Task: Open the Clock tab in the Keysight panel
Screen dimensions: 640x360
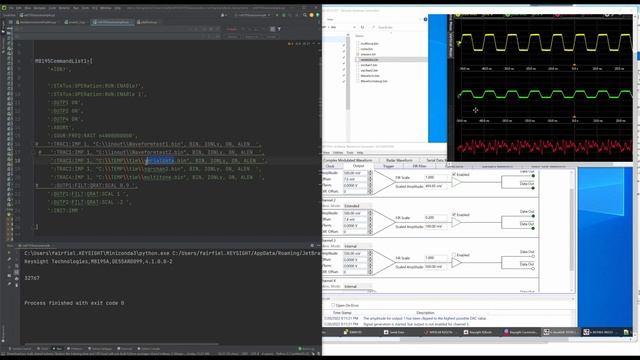Action: [330, 166]
